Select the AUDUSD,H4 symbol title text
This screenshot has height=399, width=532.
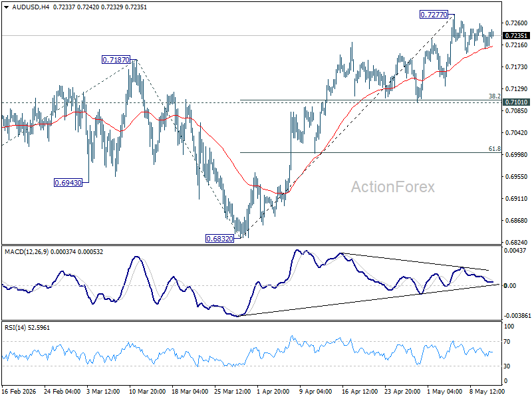[31, 7]
